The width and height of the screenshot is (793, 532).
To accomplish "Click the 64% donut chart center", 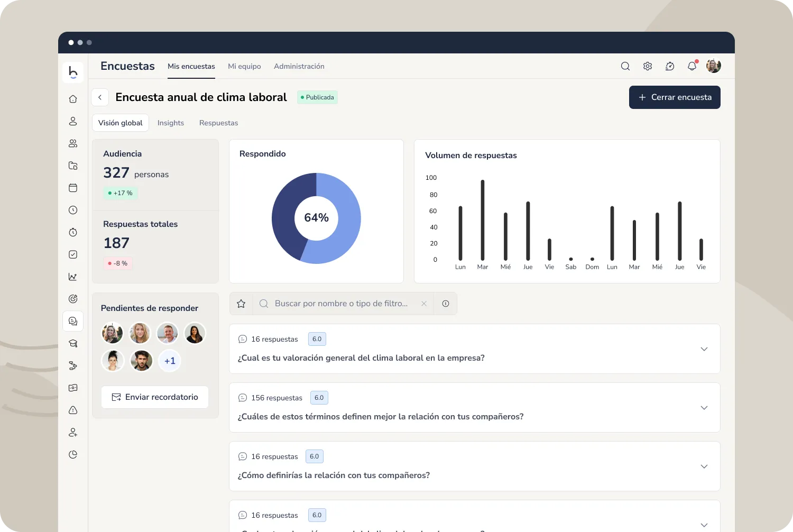I will 316,218.
